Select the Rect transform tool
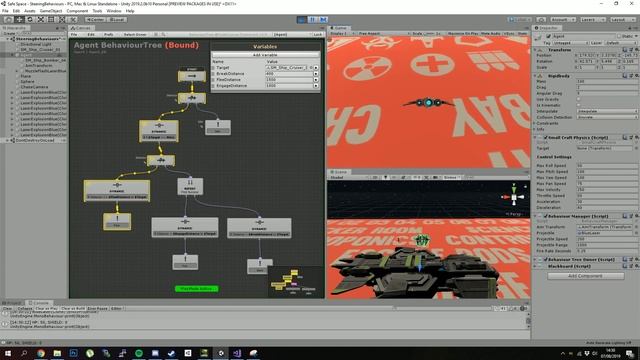The height and width of the screenshot is (360, 640). click(51, 20)
